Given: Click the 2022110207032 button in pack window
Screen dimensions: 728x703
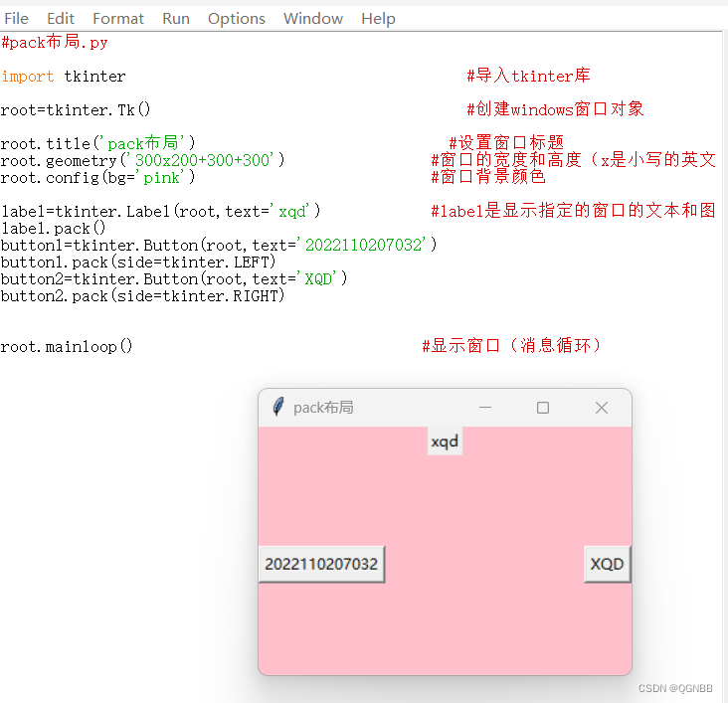Looking at the screenshot, I should [x=321, y=564].
